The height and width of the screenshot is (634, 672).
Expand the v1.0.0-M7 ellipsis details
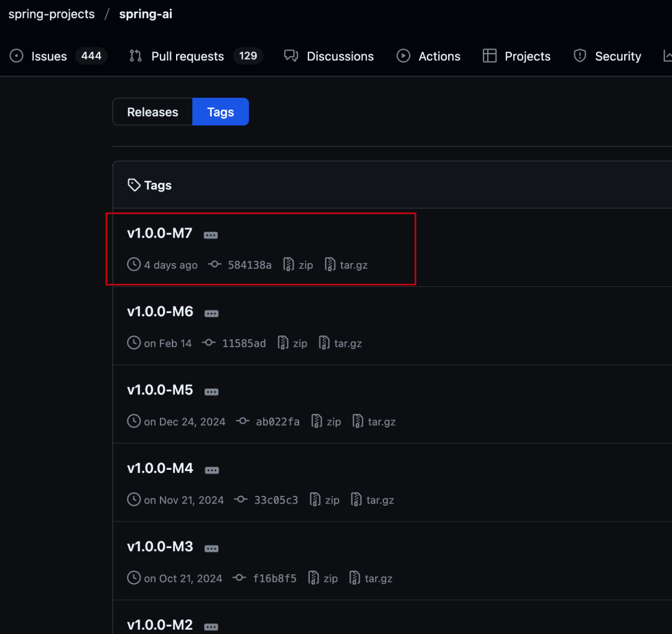[x=211, y=235]
